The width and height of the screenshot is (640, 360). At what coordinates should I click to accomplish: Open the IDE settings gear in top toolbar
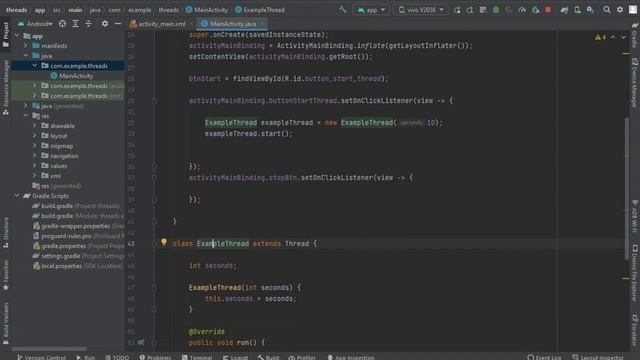pyautogui.click(x=620, y=10)
